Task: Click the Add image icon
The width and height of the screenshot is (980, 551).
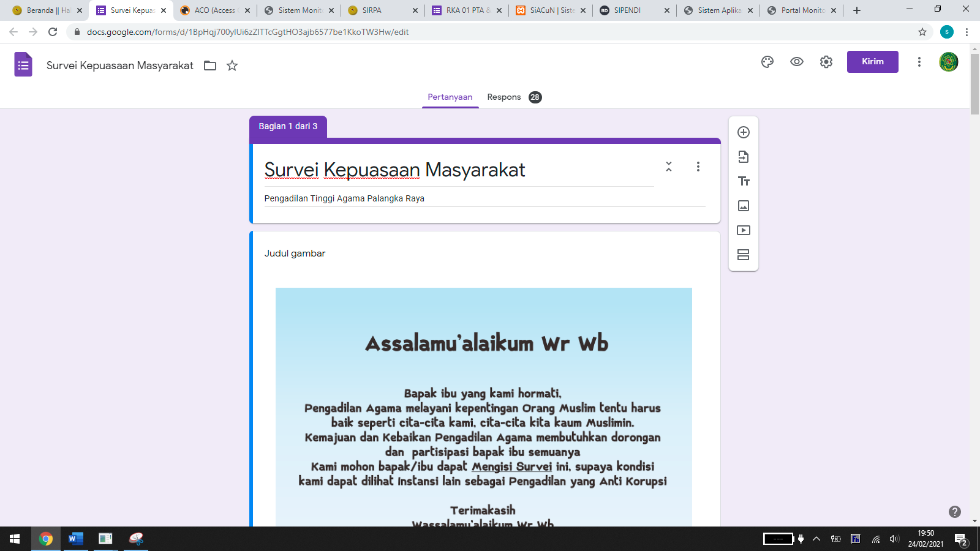Action: [744, 206]
